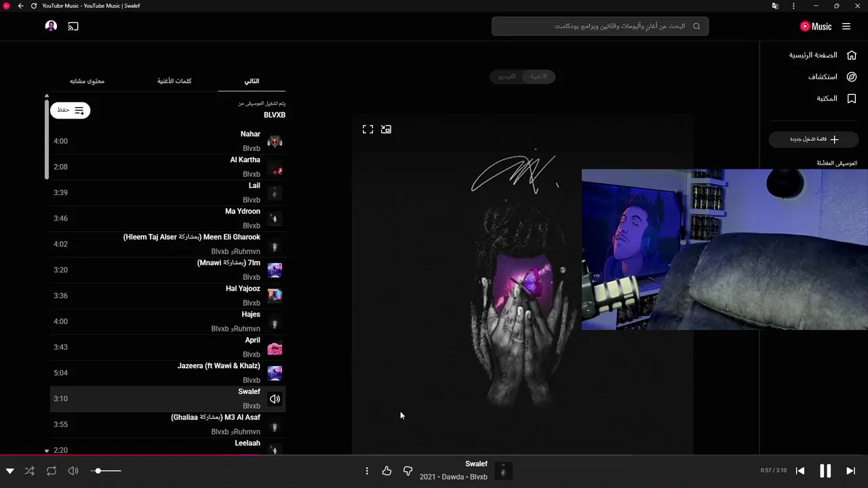Open the app's three-dot menu in title bar
This screenshot has height=488, width=868.
pyautogui.click(x=793, y=6)
